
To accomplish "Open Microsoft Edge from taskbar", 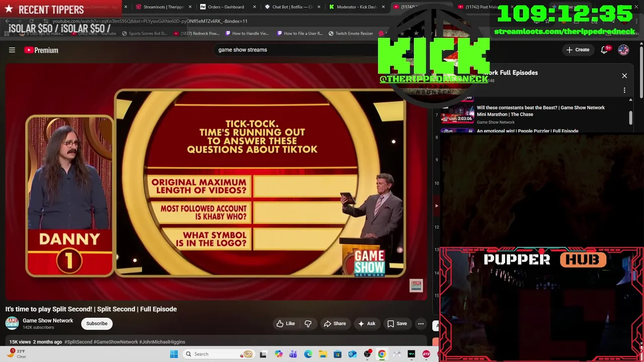I will pyautogui.click(x=308, y=354).
